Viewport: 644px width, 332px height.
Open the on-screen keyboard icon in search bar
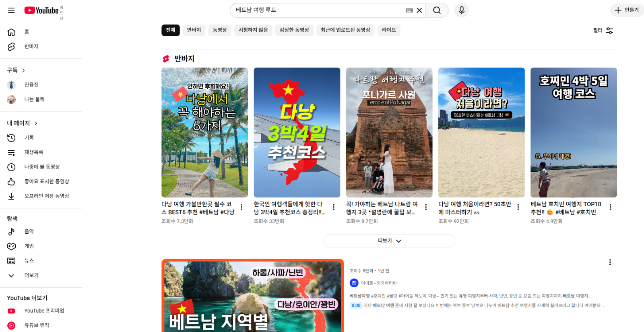coord(409,10)
